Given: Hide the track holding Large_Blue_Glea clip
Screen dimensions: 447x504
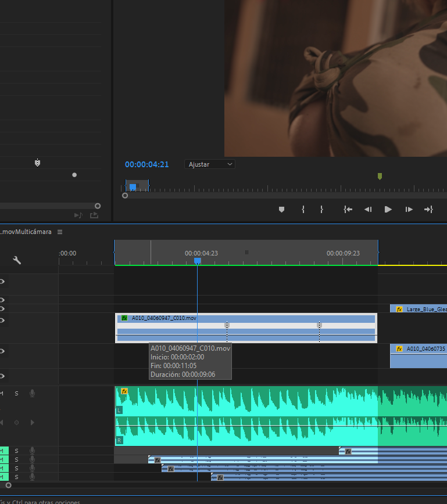Looking at the screenshot, I should 2,308.
